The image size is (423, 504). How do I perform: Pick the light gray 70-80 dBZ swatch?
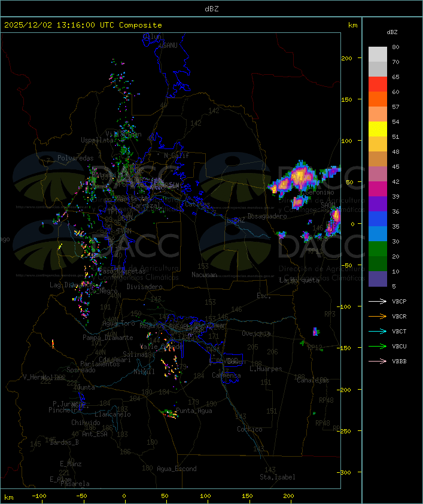tap(378, 54)
